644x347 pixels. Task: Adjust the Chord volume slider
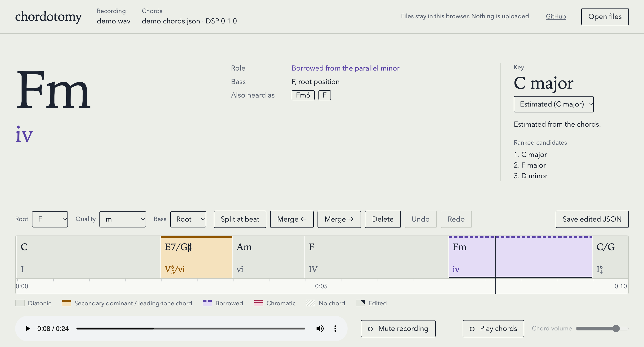[x=602, y=329]
